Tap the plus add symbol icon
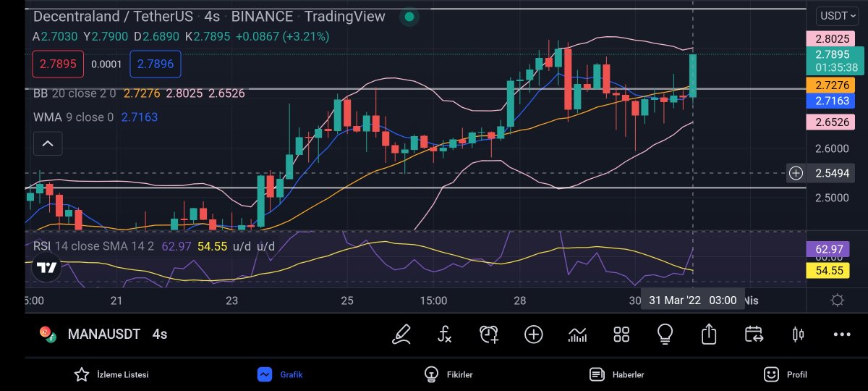This screenshot has height=391, width=868. (534, 334)
